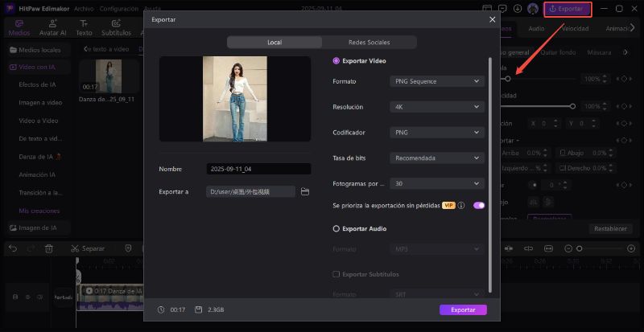Click the flip horizontal icon in properties

coord(533,202)
